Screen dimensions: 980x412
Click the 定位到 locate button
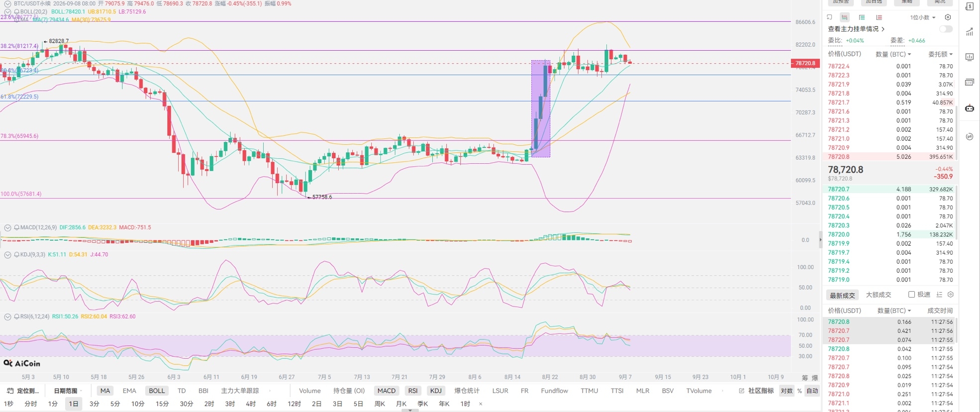pos(23,391)
